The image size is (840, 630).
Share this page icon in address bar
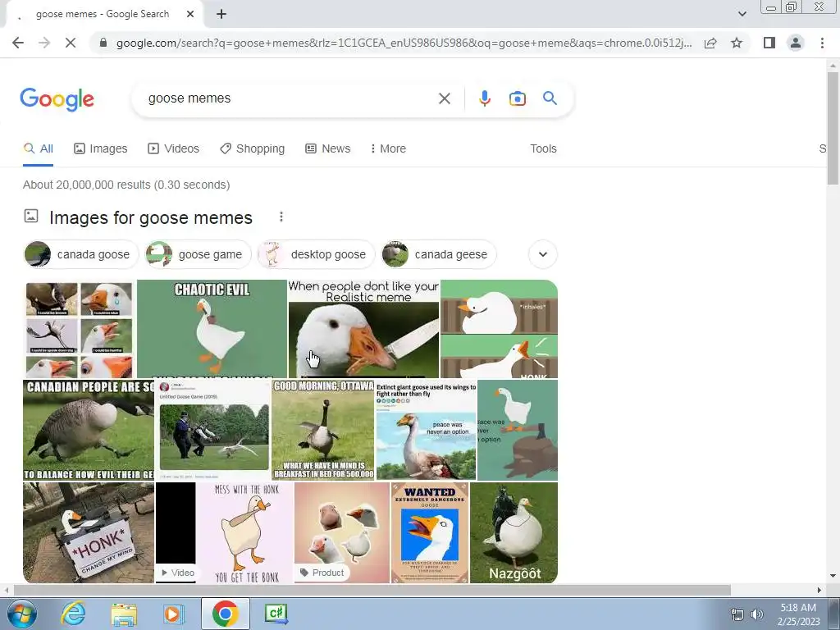[x=710, y=43]
